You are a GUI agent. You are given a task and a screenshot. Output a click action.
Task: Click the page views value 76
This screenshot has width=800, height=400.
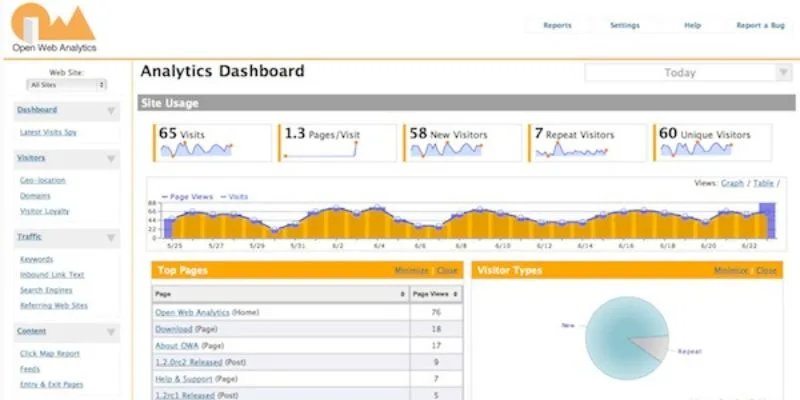436,312
